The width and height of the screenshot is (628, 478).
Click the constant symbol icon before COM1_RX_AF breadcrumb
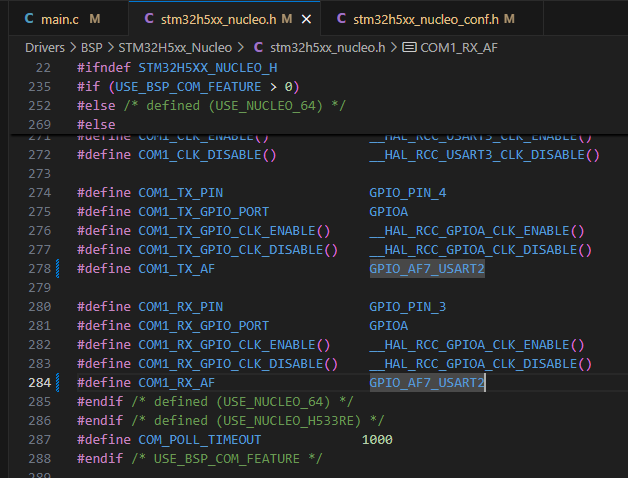pos(409,48)
